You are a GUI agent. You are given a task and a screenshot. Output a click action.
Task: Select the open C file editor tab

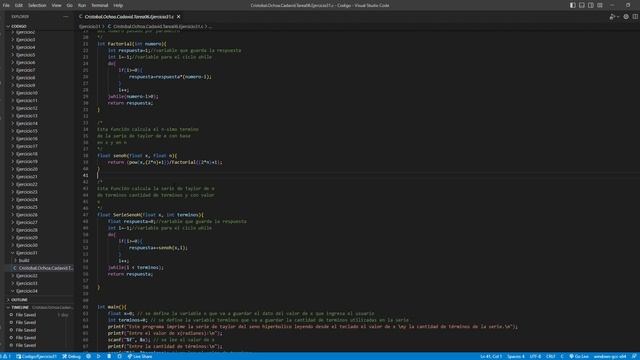pyautogui.click(x=129, y=17)
